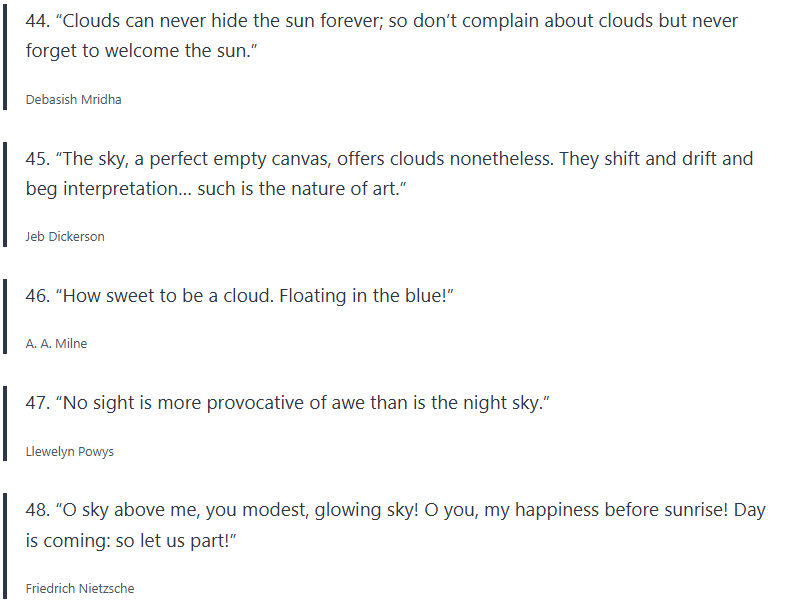
Task: Click the sentence "How sweet to be a cloud."
Action: click(170, 297)
